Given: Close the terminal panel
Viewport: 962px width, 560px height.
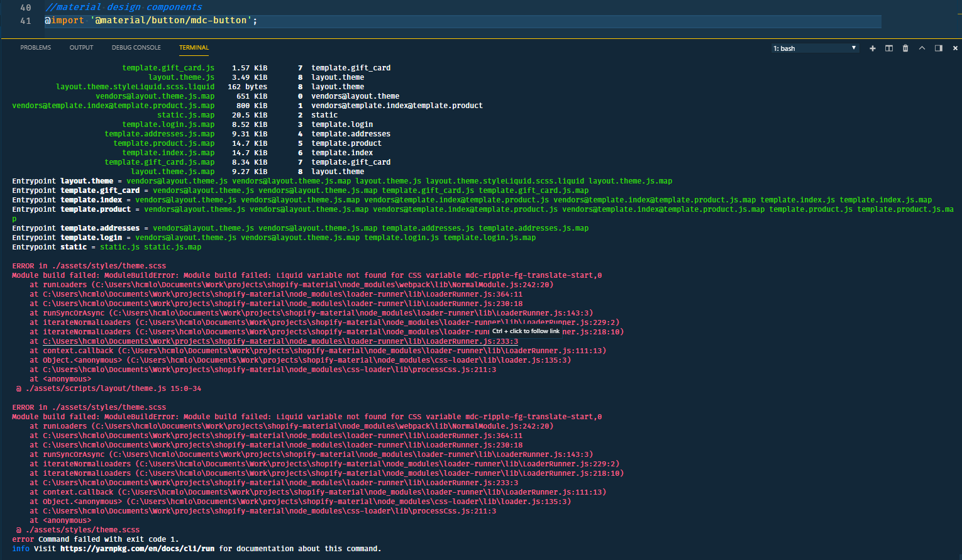Looking at the screenshot, I should [x=955, y=48].
